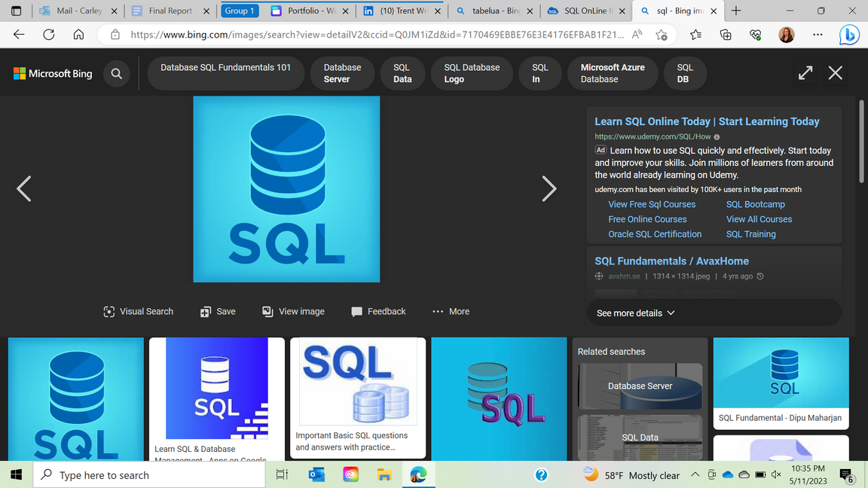This screenshot has width=868, height=488.
Task: Select the SQL DB suggestion chip
Action: (685, 73)
